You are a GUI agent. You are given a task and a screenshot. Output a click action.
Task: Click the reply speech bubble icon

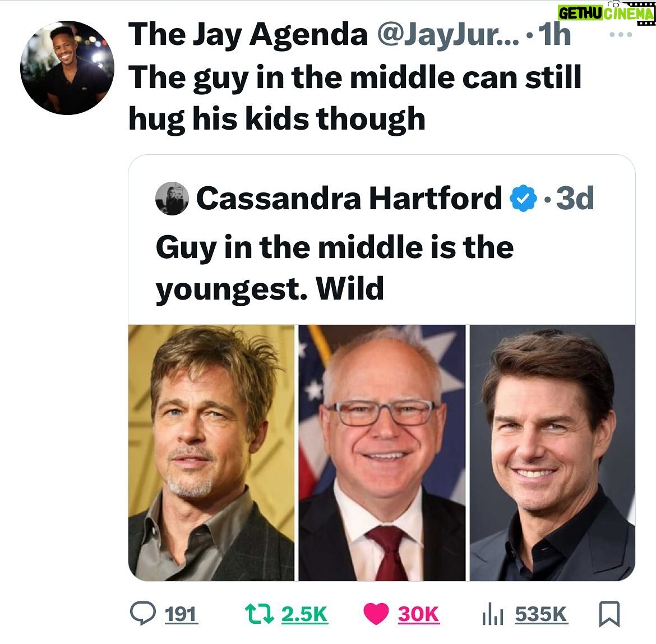[142, 614]
